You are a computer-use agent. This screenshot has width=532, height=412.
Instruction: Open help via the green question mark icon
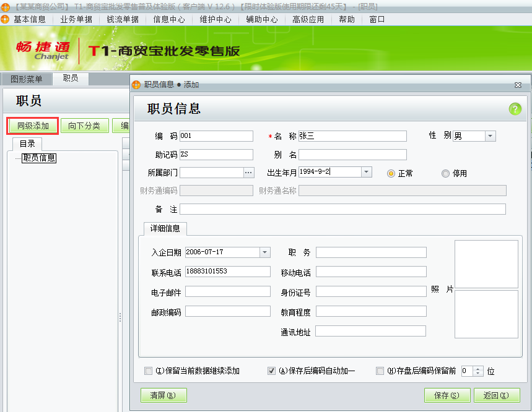pyautogui.click(x=514, y=109)
